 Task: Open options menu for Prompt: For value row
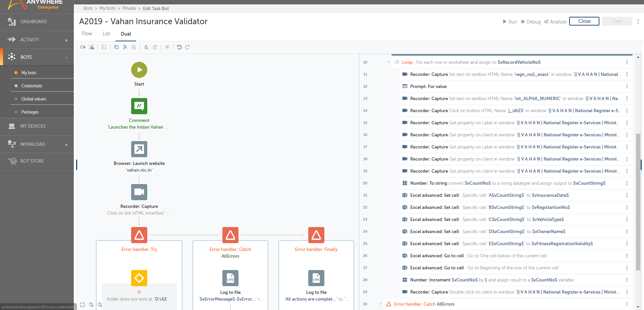point(627,86)
